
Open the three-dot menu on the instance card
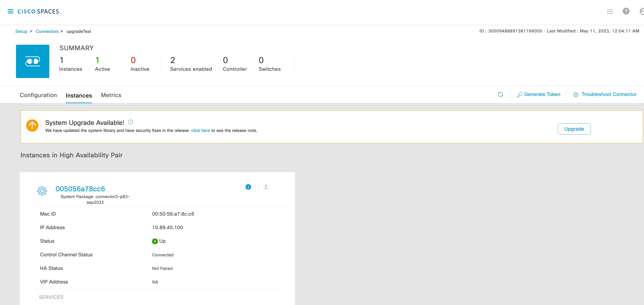tap(266, 187)
